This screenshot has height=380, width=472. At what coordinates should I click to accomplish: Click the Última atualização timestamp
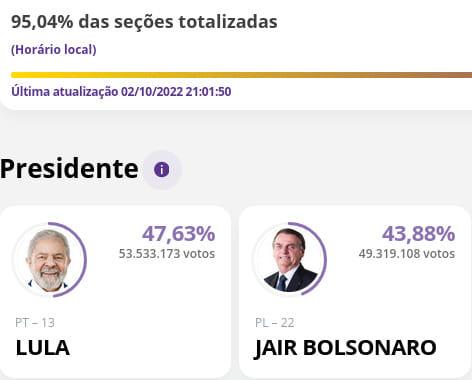(121, 91)
